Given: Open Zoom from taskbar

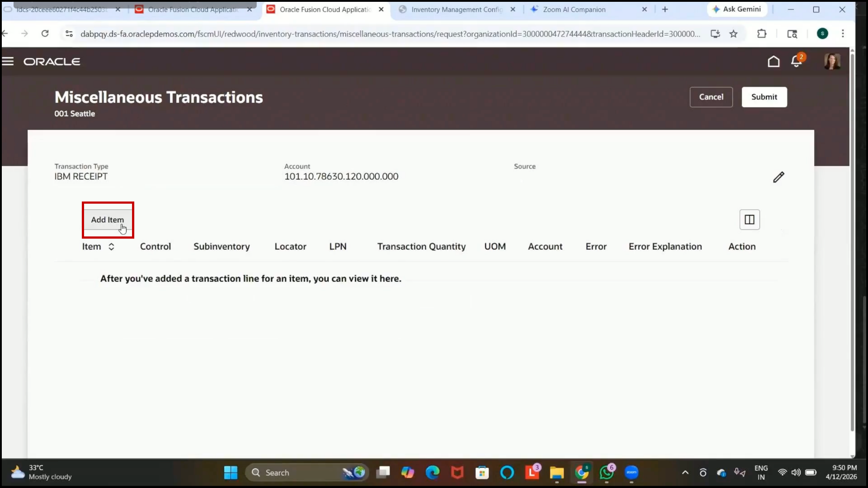Looking at the screenshot, I should point(632,473).
